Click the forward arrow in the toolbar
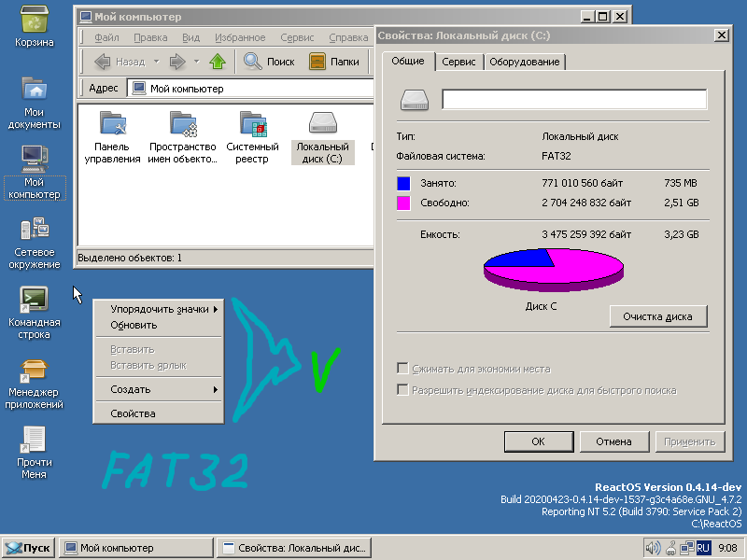This screenshot has height=560, width=747. tap(177, 62)
